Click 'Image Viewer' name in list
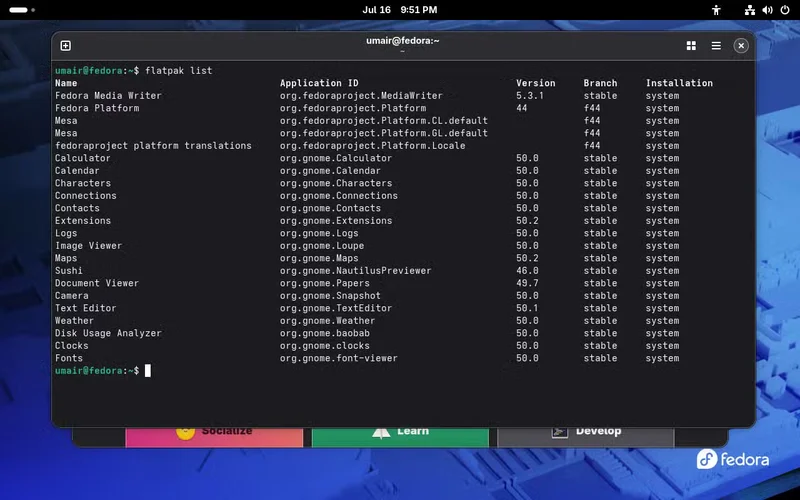The image size is (800, 500). (x=88, y=245)
